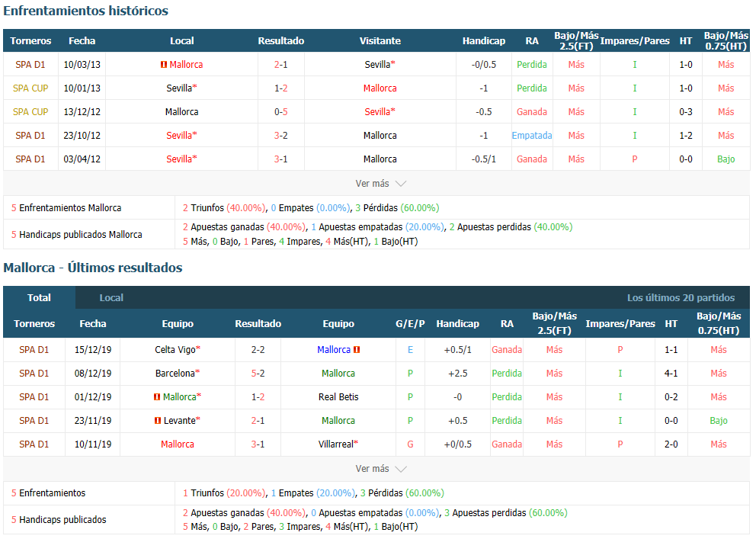Click Impares/Pares header in historical table

pos(635,41)
